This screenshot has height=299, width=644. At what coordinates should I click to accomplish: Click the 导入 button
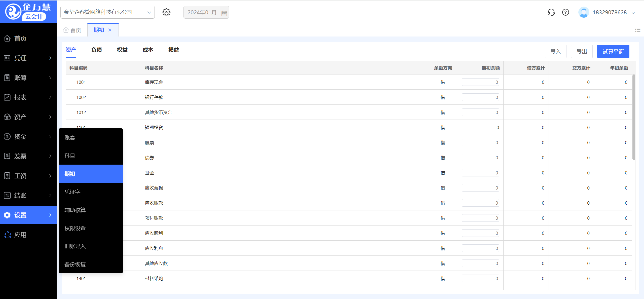tap(555, 51)
